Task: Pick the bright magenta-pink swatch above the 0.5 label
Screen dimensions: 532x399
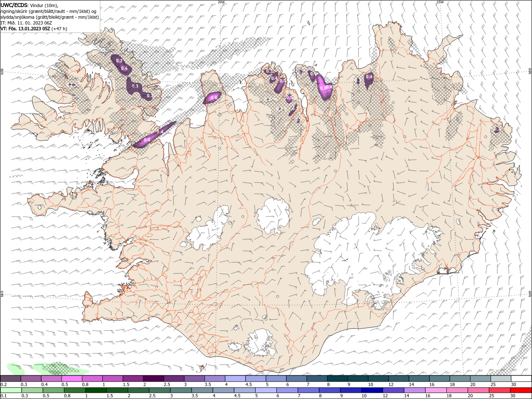Action: click(x=72, y=379)
